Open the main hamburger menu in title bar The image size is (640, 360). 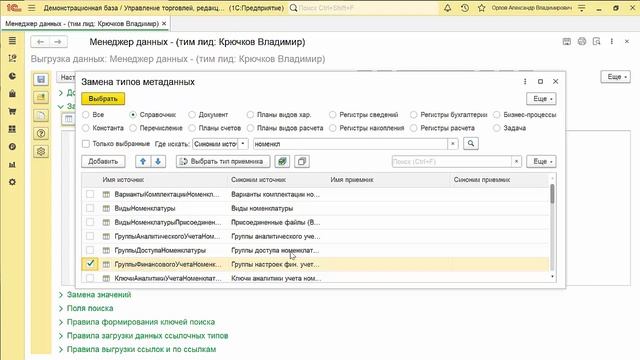(31, 8)
